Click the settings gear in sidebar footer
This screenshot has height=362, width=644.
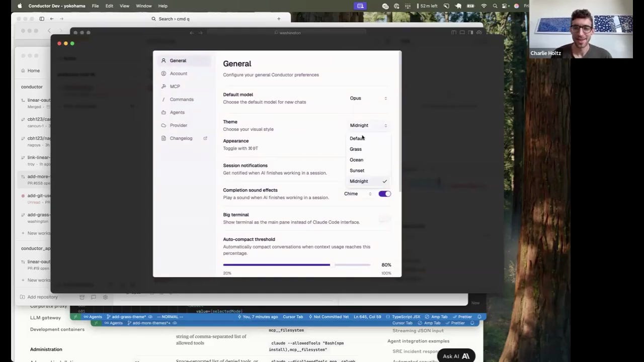point(105,297)
